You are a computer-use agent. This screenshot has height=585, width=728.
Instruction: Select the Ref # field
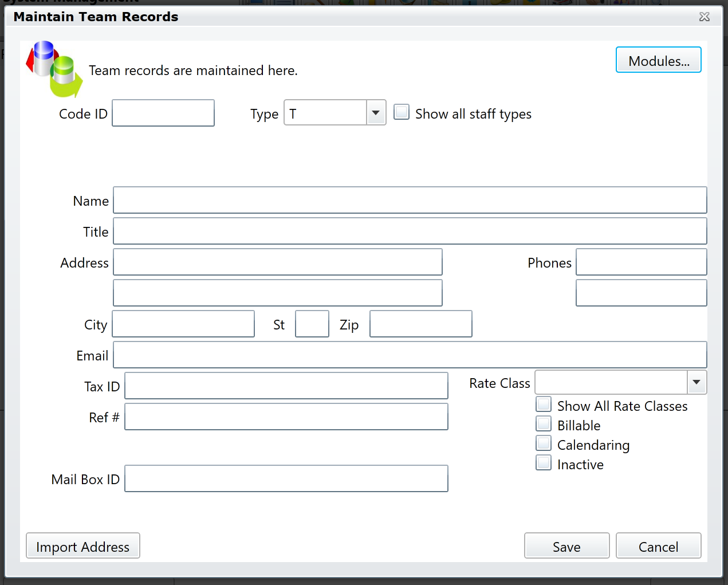286,417
